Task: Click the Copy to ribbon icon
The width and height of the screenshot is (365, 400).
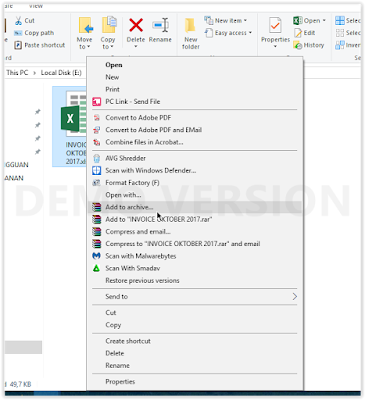Action: pos(109,25)
